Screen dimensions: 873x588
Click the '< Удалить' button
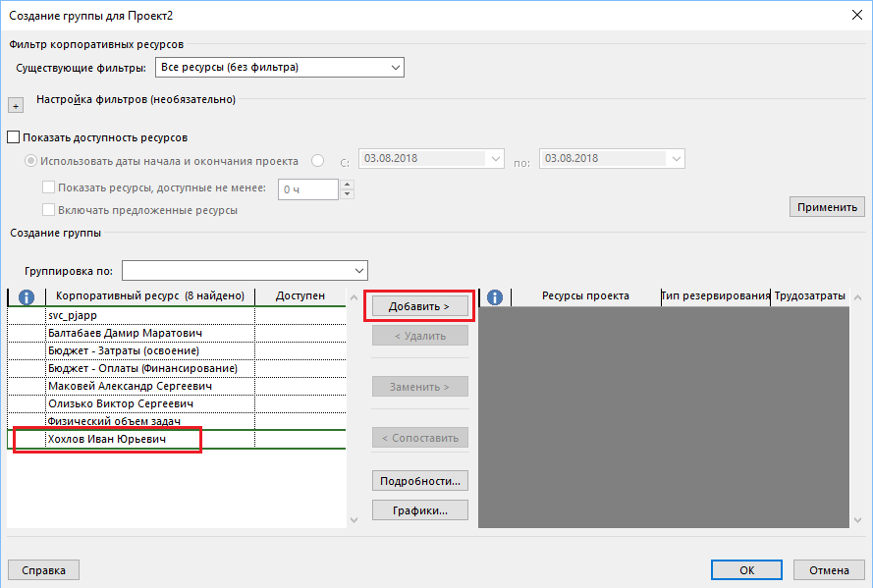(419, 336)
